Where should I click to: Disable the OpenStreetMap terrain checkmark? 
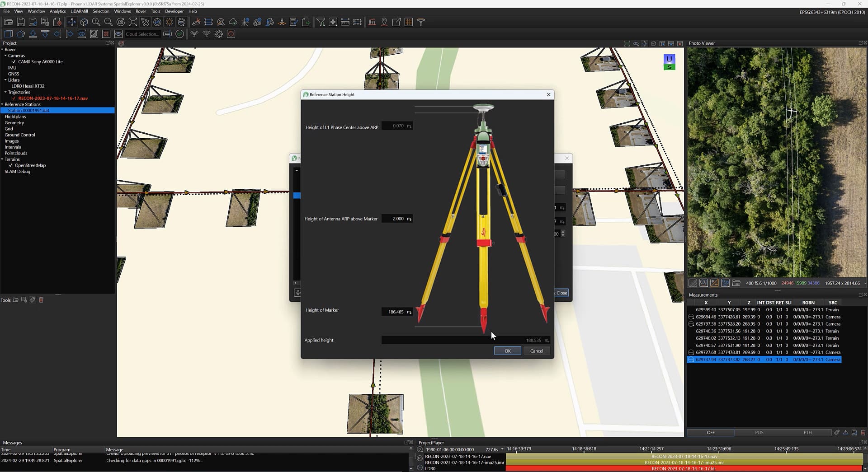[x=11, y=165]
